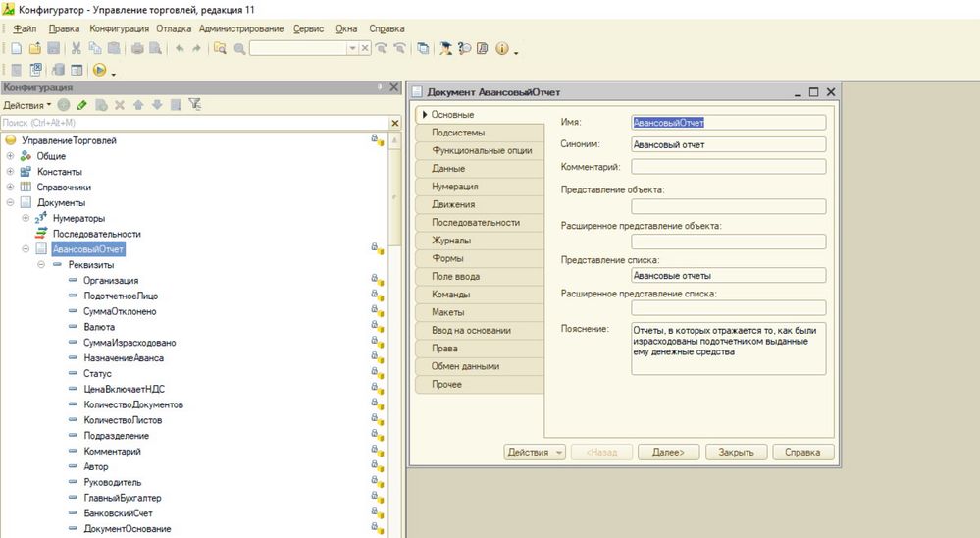Open Действия dropdown in Конфигурация panel
This screenshot has height=538, width=980.
(26, 105)
